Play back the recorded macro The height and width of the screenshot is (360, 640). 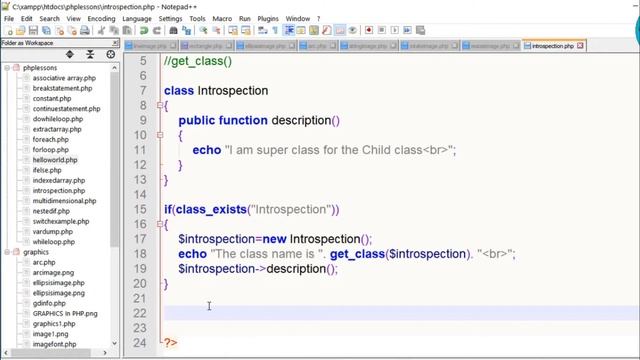point(394,31)
